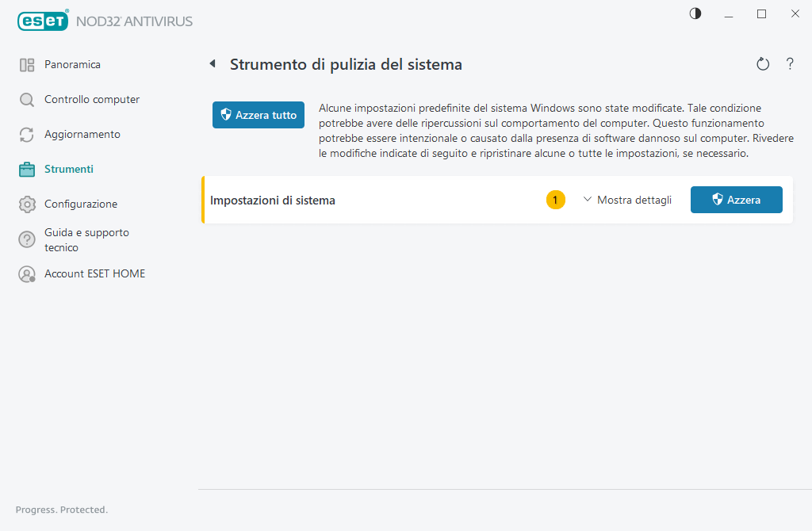Select Strumenti in the sidebar menu

(x=67, y=169)
